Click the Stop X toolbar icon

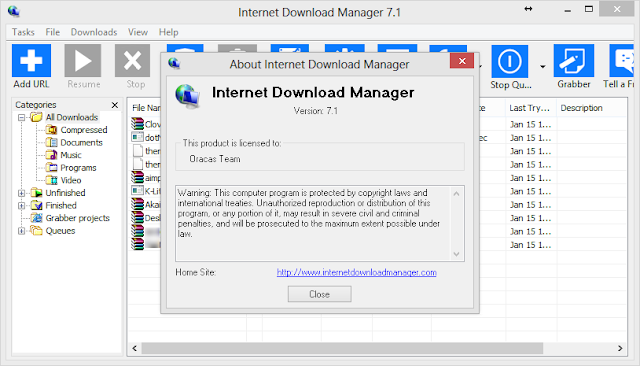click(x=133, y=60)
